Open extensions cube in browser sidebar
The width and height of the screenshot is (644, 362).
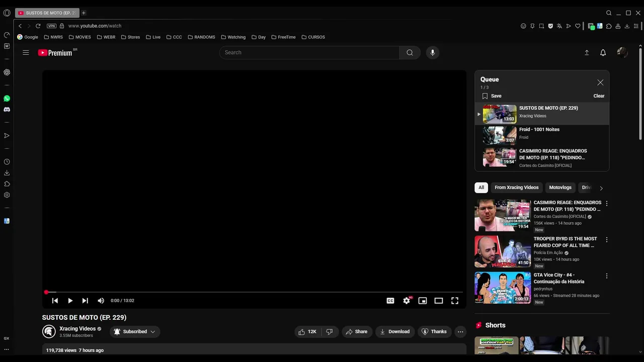tap(7, 184)
